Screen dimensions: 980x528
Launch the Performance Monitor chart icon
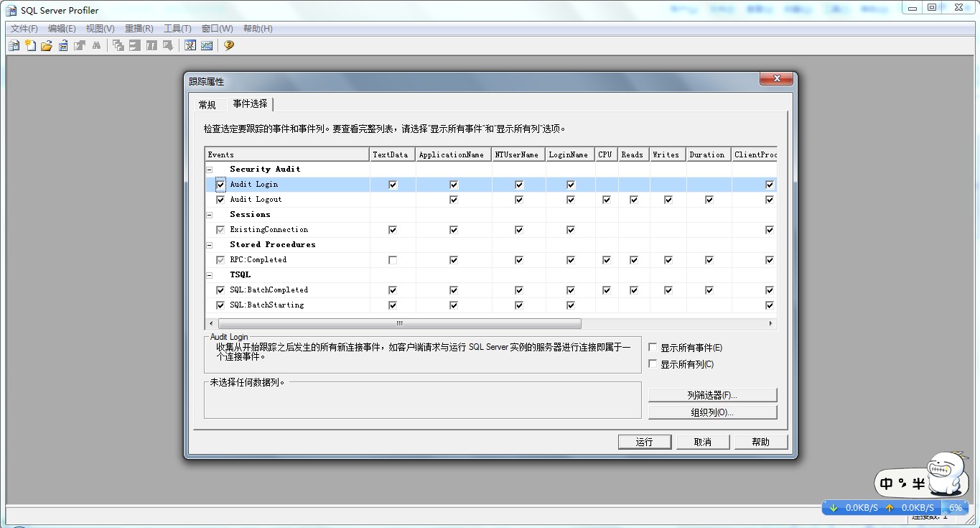pyautogui.click(x=207, y=45)
